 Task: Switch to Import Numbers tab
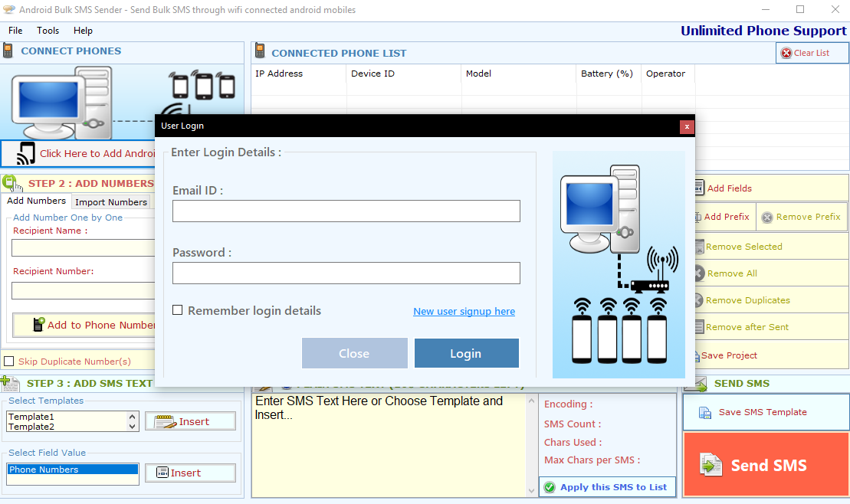point(111,202)
